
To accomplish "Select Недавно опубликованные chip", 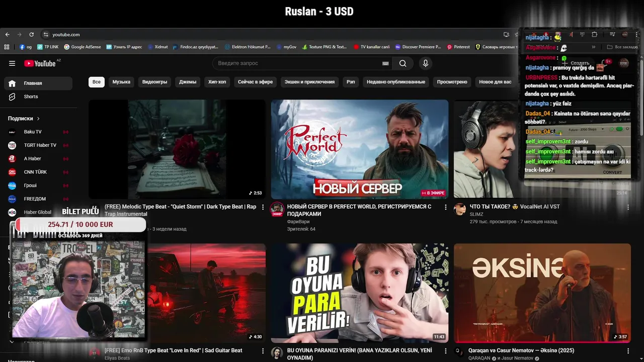I will coord(396,82).
